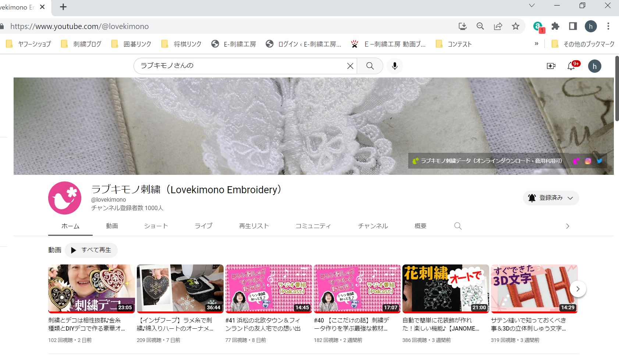Screen dimensions: 619x364
Task: Open the 刺繍デコ video thumbnail
Action: click(92, 289)
